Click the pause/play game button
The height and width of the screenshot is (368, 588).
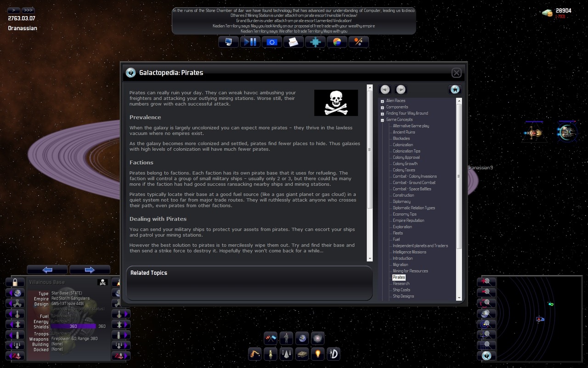(x=249, y=42)
